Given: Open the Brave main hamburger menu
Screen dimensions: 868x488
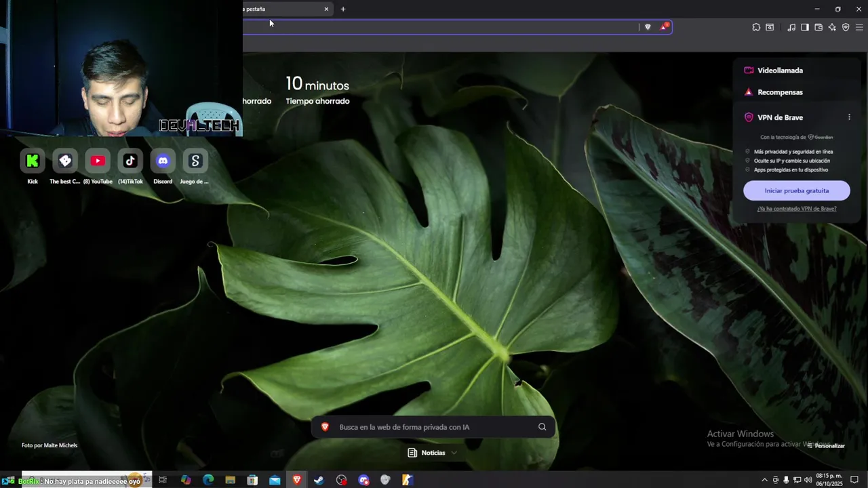Looking at the screenshot, I should click(859, 27).
